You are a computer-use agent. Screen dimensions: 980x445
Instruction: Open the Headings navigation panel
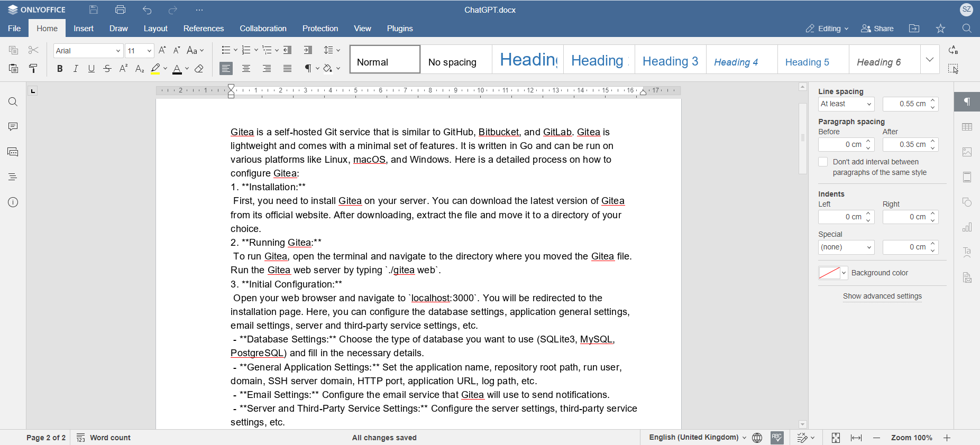[x=13, y=177]
